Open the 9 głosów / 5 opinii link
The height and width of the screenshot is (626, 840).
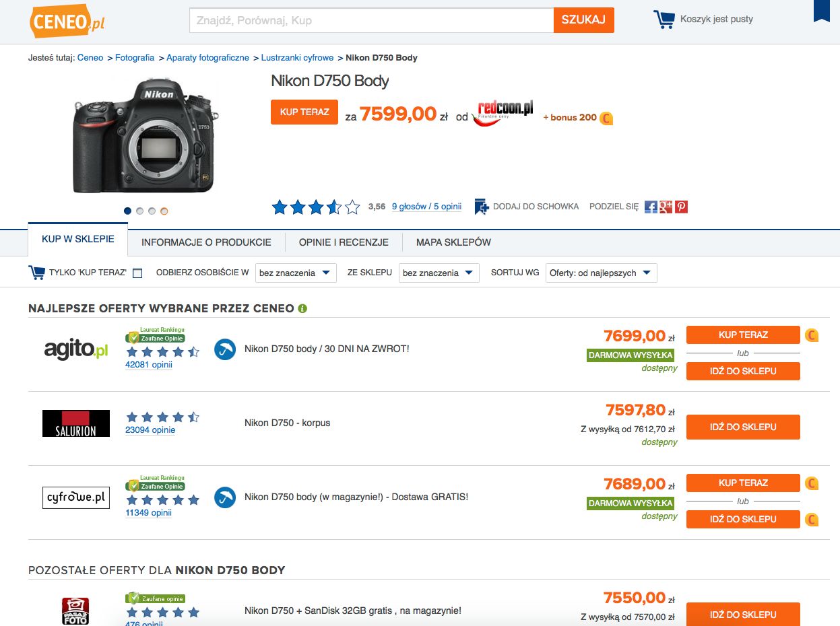coord(426,207)
